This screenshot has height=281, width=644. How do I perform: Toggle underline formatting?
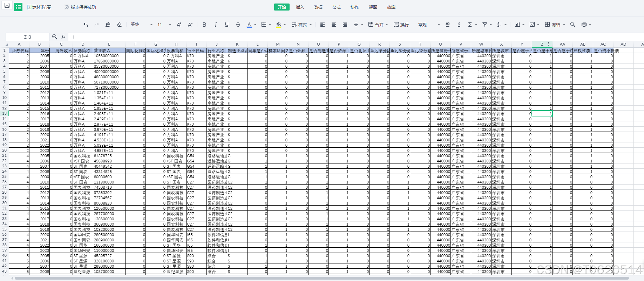[x=227, y=25]
